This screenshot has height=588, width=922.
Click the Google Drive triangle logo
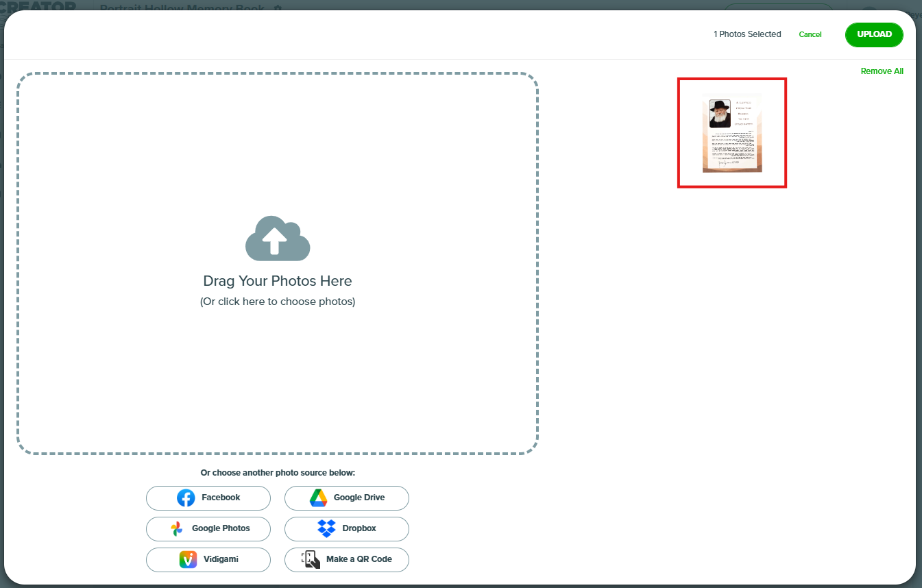click(318, 498)
